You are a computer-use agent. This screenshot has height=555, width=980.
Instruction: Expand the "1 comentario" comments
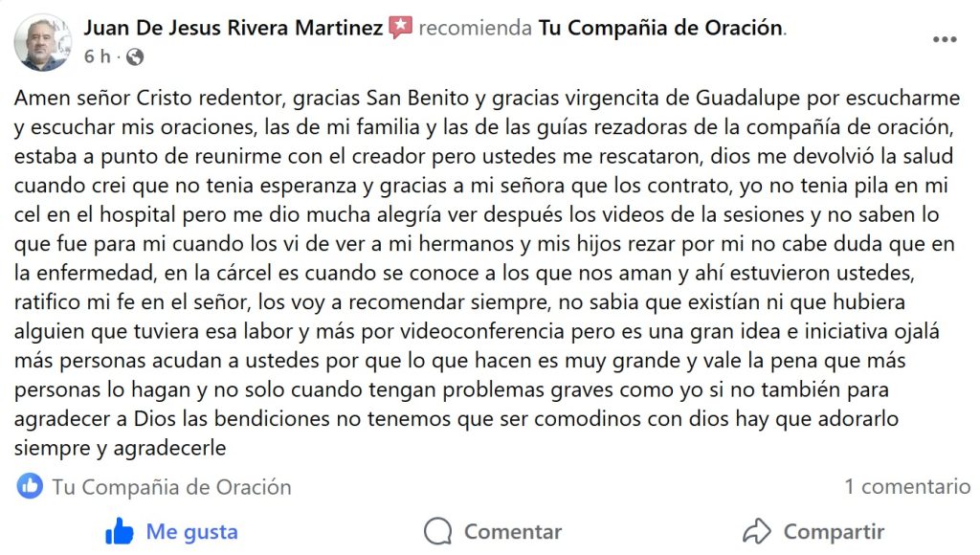[906, 486]
